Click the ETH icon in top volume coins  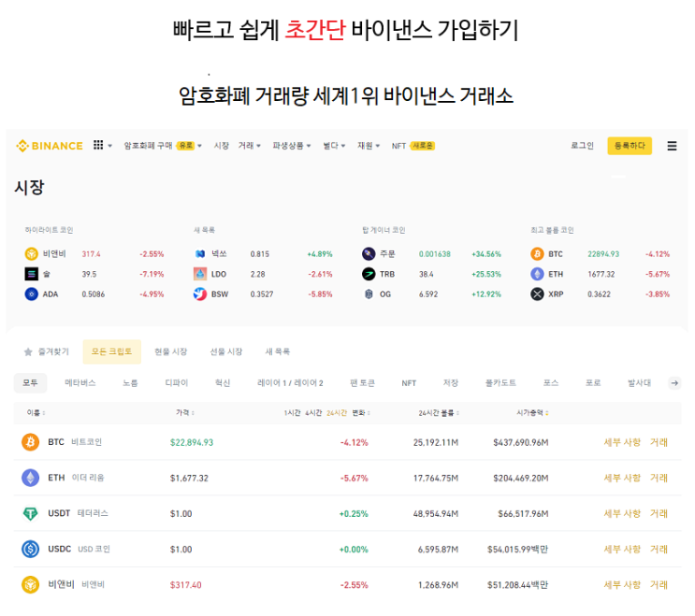pyautogui.click(x=537, y=274)
